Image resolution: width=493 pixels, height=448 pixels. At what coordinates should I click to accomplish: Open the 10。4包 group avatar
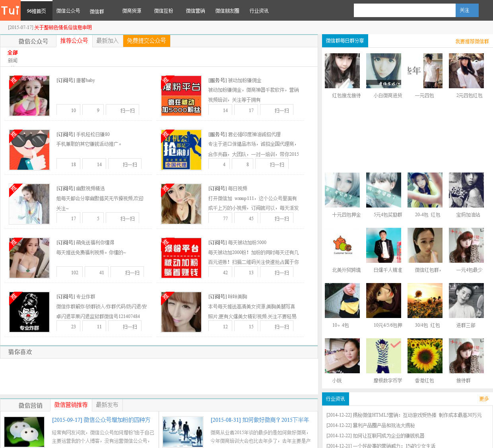(x=342, y=301)
